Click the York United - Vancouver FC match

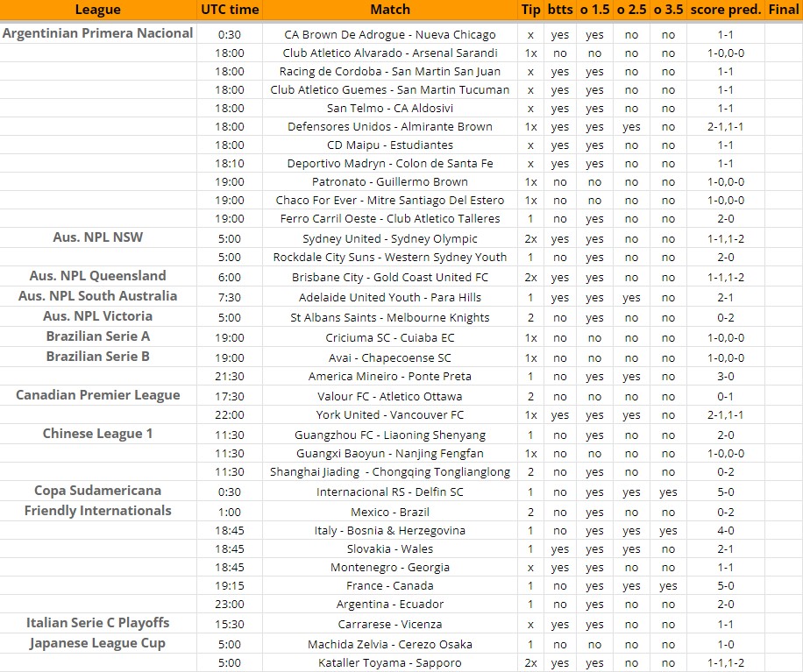390,415
